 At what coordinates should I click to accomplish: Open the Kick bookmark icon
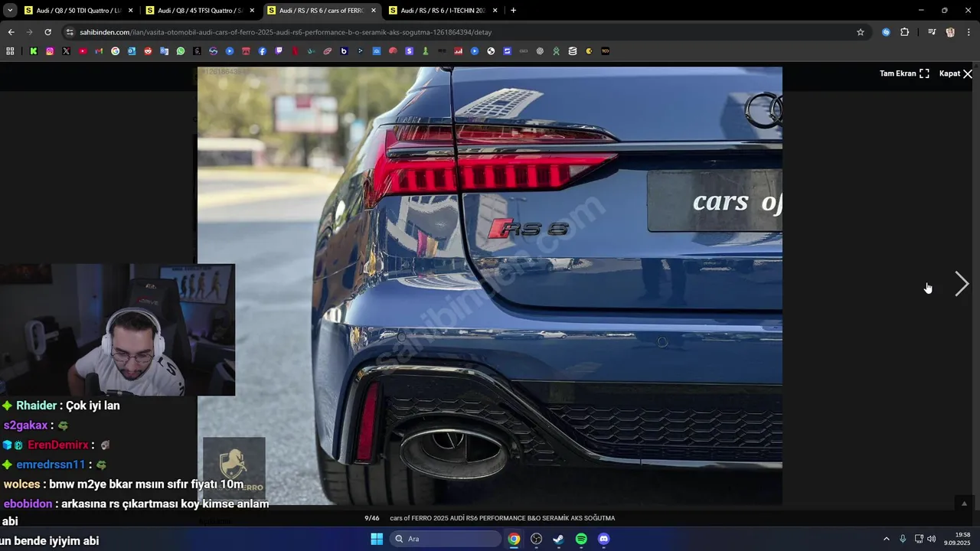tap(34, 51)
